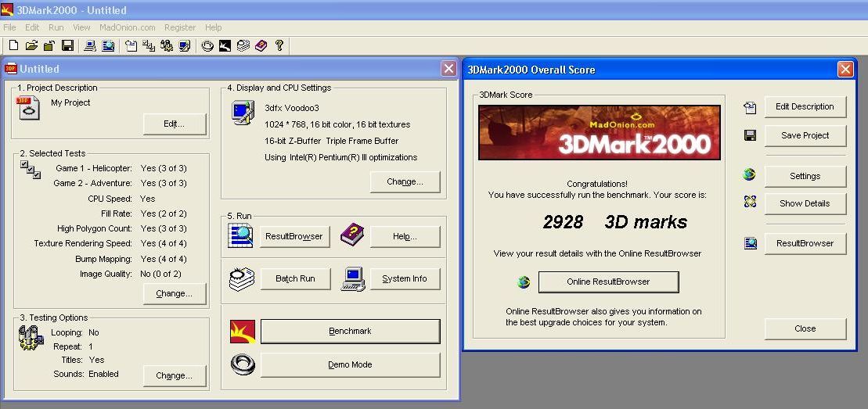Click the ResultBrowser toolbar icon
Viewport: 868px width, 409px height.
(x=108, y=46)
